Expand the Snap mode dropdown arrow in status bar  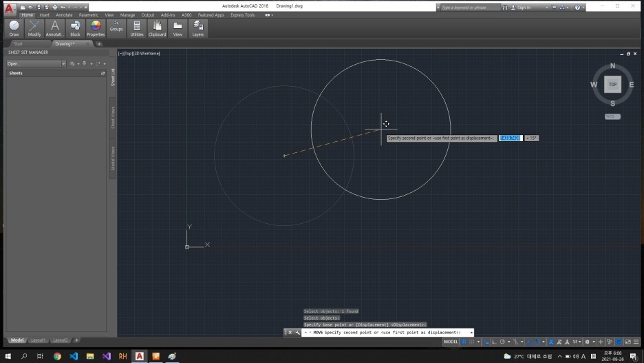[x=478, y=342]
